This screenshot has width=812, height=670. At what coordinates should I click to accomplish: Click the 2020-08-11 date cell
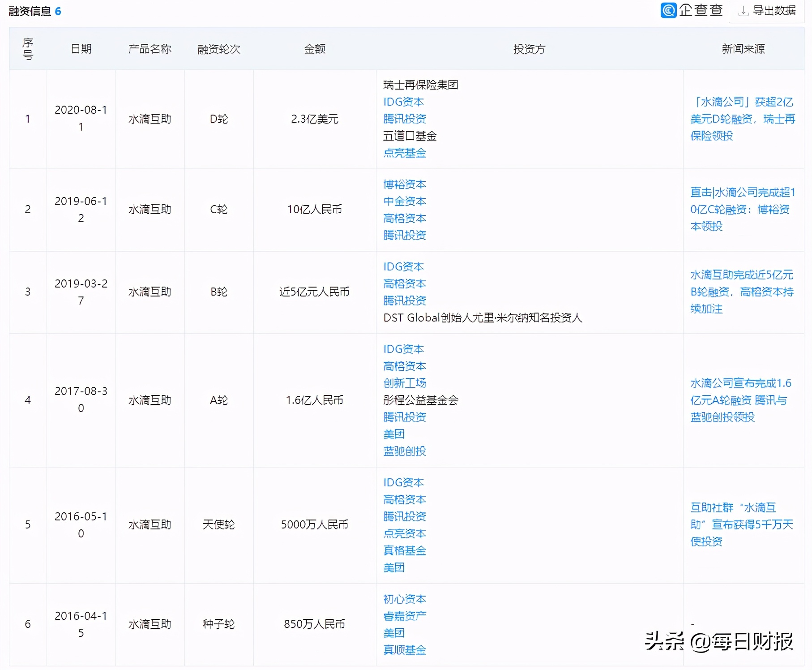(x=81, y=119)
